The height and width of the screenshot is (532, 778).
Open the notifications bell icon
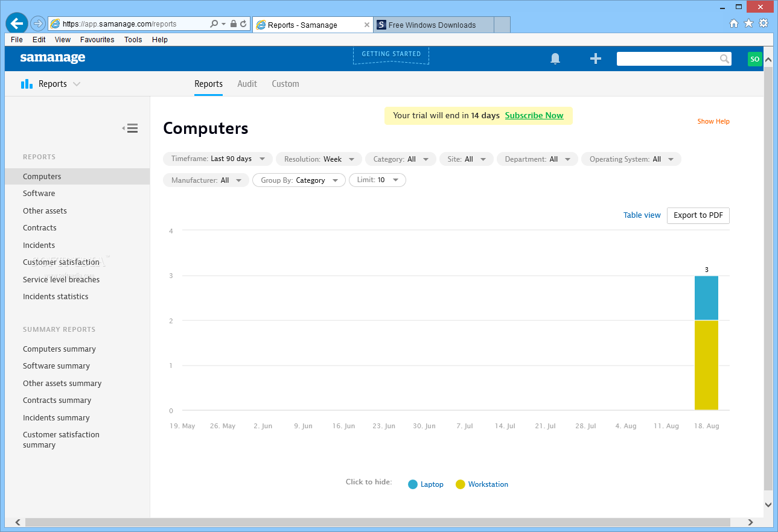(555, 59)
